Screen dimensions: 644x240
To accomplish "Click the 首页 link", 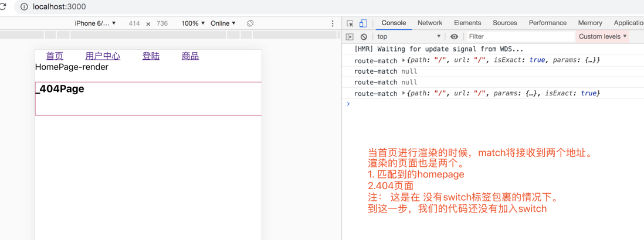I will (x=55, y=56).
